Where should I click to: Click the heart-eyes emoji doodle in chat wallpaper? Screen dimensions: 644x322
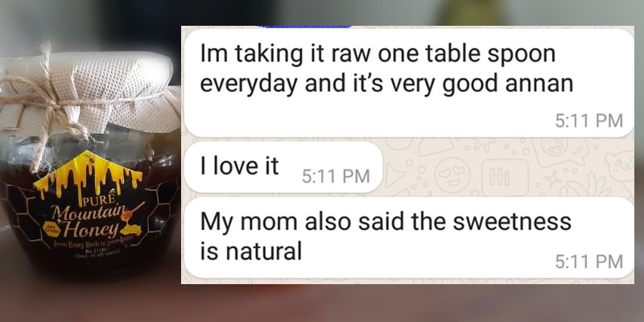tap(452, 175)
